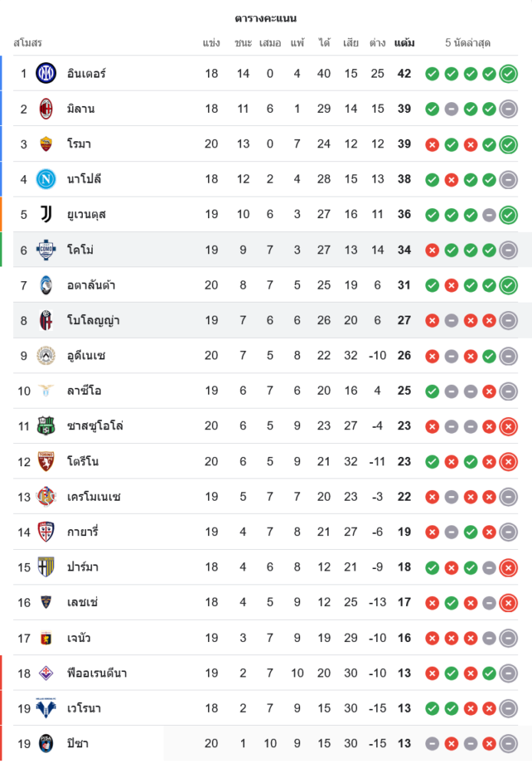The width and height of the screenshot is (532, 768).
Task: Click the อูดีเนเซ team name
Action: click(86, 356)
